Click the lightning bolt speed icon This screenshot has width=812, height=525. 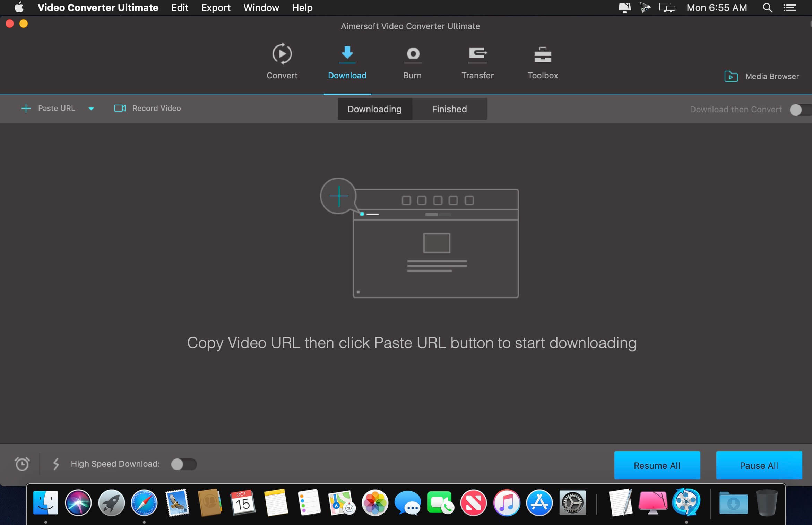pyautogui.click(x=56, y=464)
